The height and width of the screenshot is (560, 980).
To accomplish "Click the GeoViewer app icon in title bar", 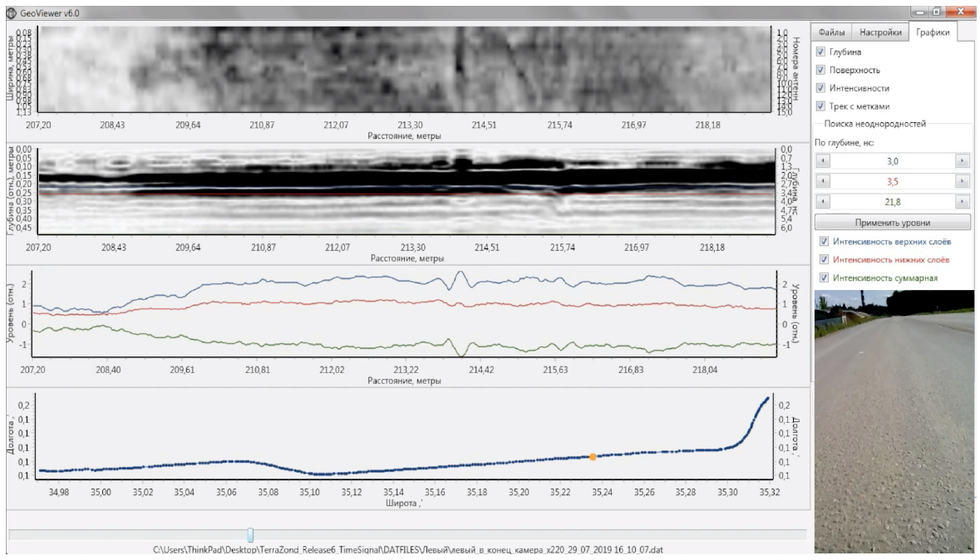I will (x=10, y=13).
